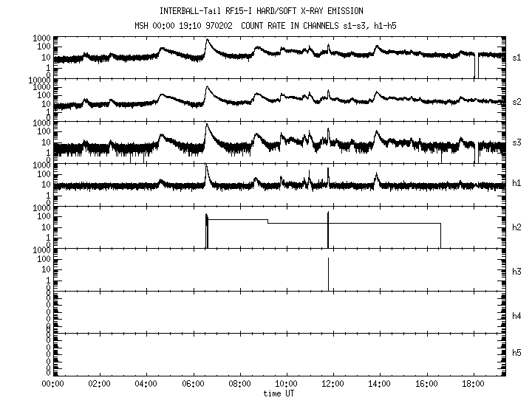Click the 12:00 time axis tick label
This screenshot has width=532, height=406.
pos(332,384)
